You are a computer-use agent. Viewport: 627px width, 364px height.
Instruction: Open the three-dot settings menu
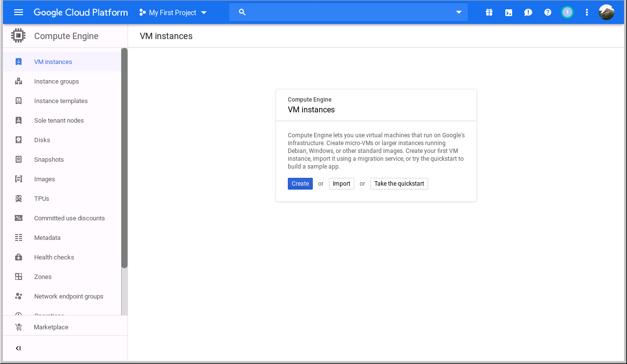tap(587, 12)
